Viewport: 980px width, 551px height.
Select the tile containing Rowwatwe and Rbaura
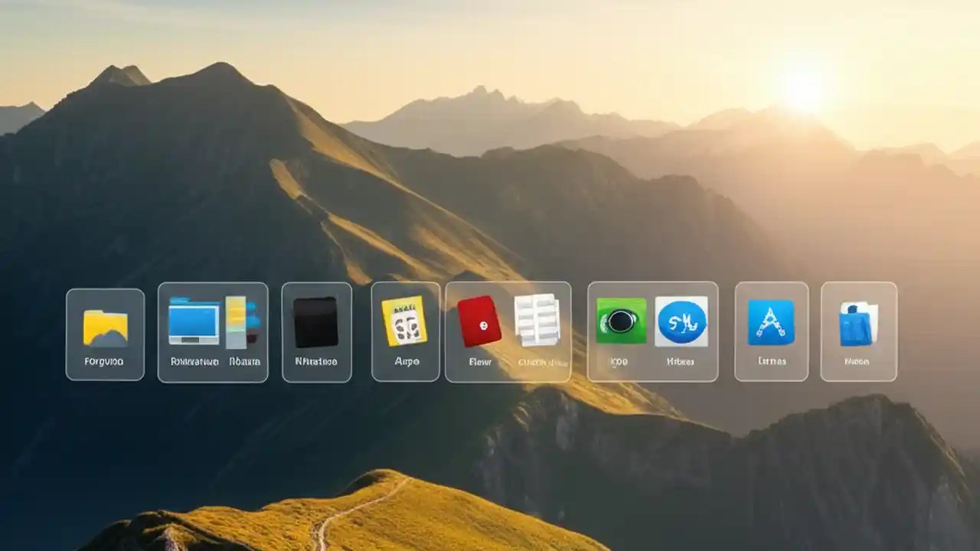213,333
